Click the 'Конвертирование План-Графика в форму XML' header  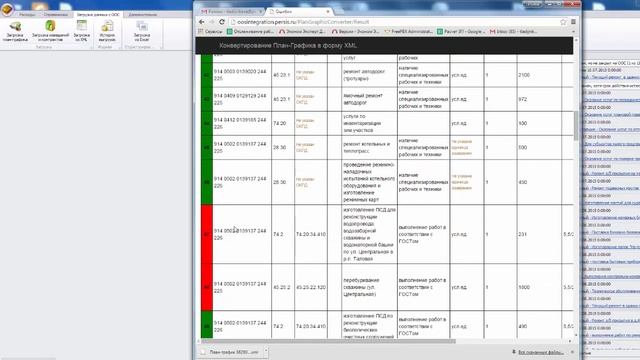coord(288,46)
